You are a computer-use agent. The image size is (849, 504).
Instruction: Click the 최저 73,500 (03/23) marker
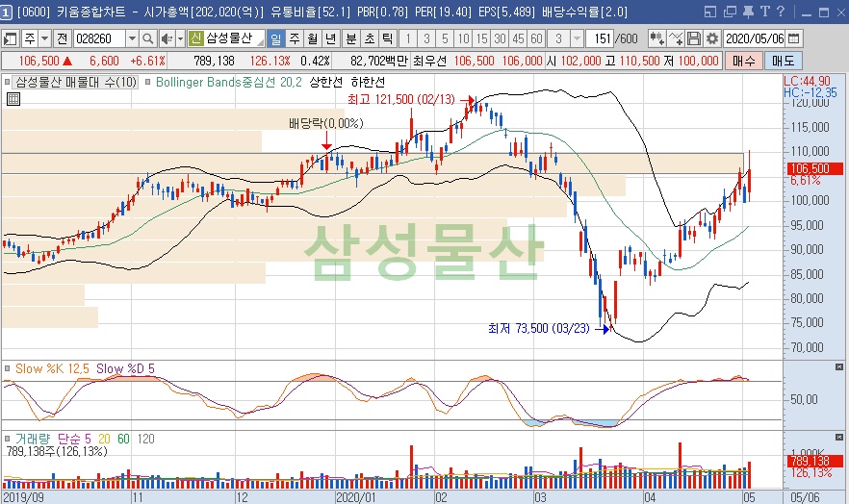[x=539, y=328]
